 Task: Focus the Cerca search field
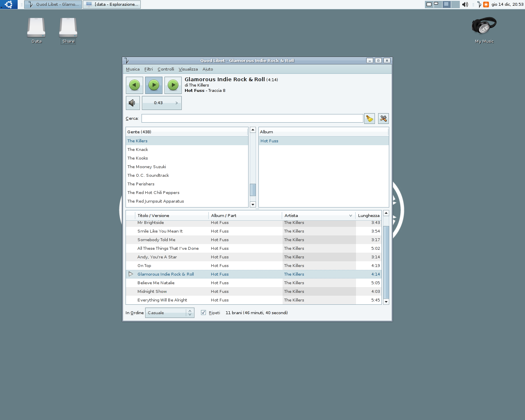click(252, 119)
